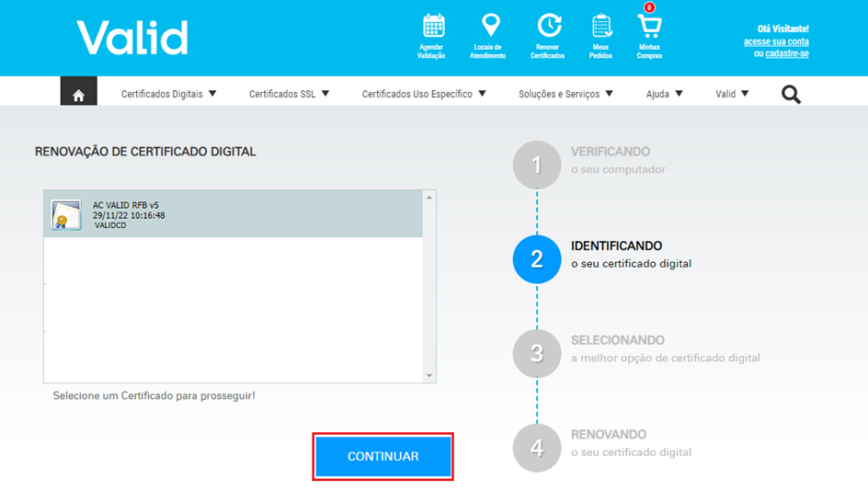Image resolution: width=868 pixels, height=503 pixels.
Task: Click the cart item count badge
Action: [x=649, y=7]
